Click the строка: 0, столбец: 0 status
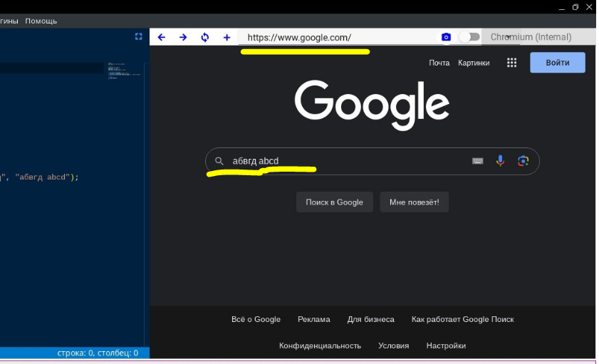The height and width of the screenshot is (364, 599). coord(98,353)
